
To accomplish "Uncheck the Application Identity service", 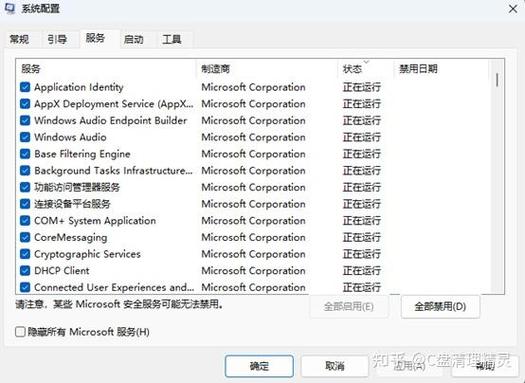I will tap(25, 87).
